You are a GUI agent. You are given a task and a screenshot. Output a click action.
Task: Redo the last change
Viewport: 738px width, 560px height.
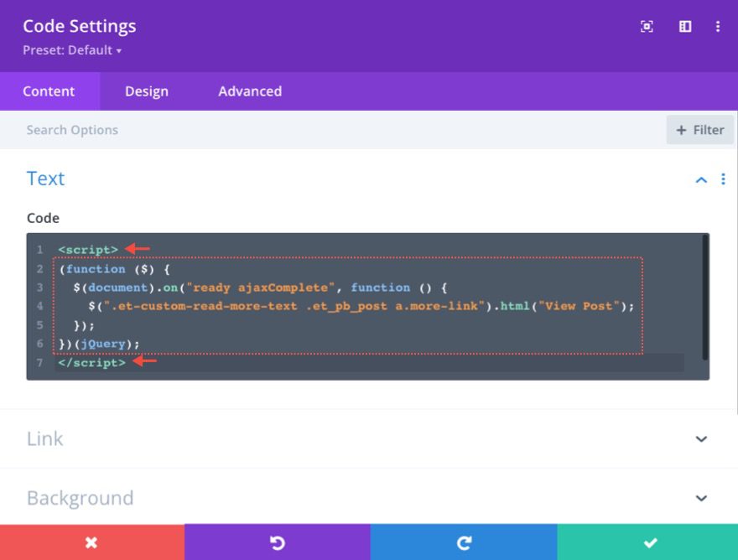click(463, 542)
